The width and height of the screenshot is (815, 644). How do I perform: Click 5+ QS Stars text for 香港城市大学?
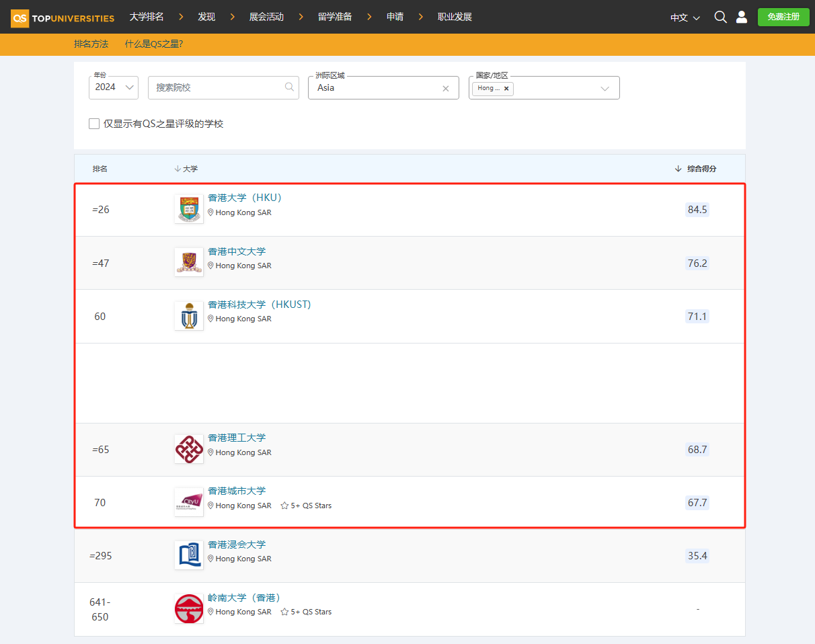[x=311, y=506]
